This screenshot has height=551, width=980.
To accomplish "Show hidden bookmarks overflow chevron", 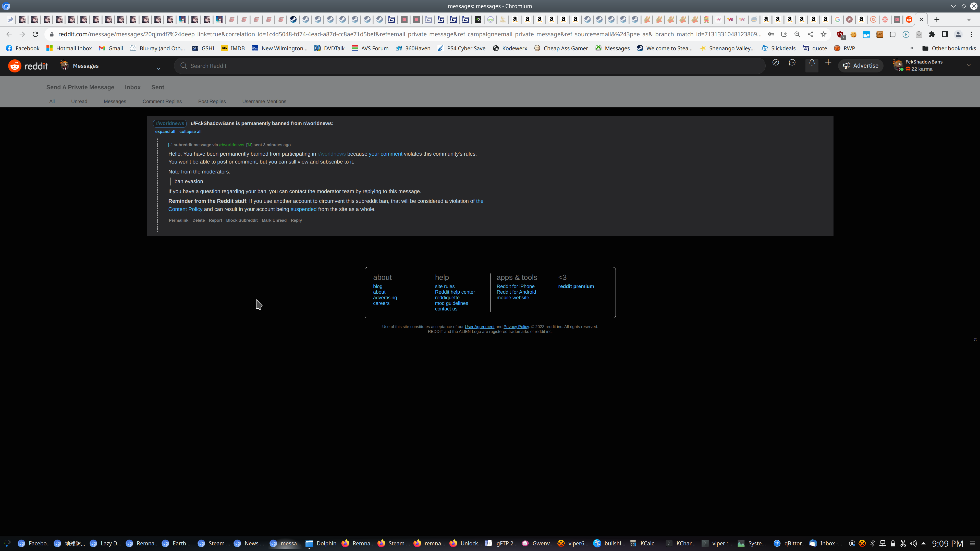I will click(912, 48).
